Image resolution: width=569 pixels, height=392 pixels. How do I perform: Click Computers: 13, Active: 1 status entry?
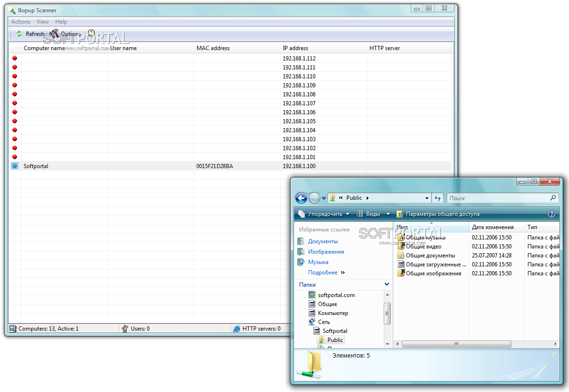tap(44, 329)
